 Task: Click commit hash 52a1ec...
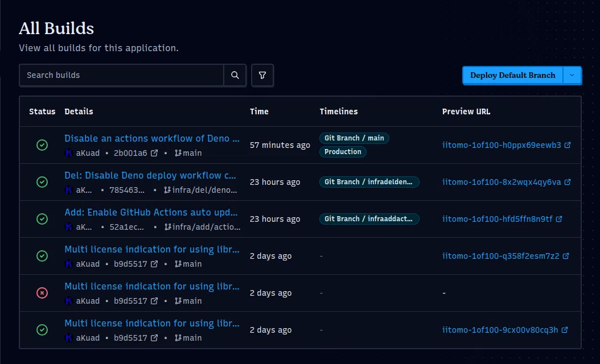pyautogui.click(x=126, y=227)
